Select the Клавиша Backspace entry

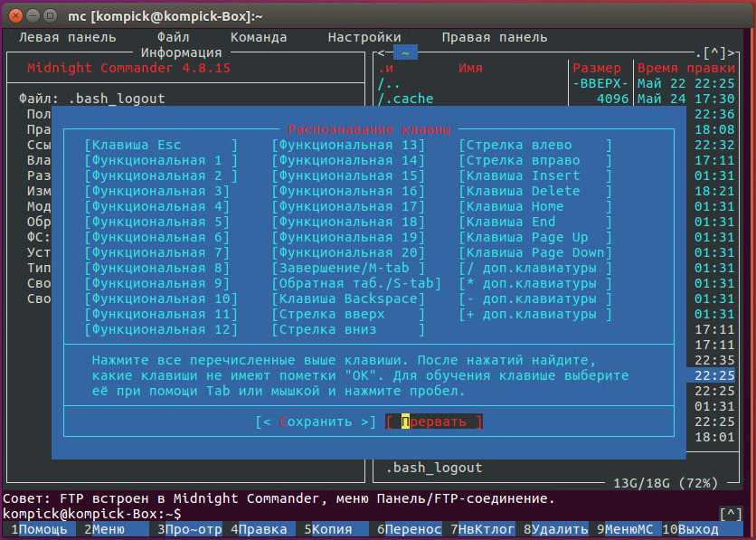coord(348,298)
